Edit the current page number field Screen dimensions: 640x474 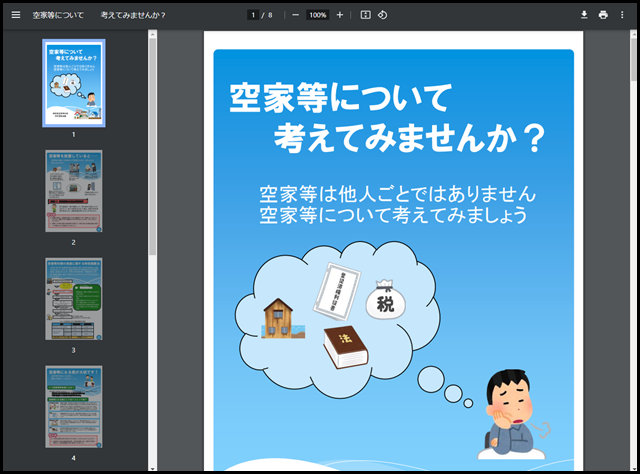[253, 15]
